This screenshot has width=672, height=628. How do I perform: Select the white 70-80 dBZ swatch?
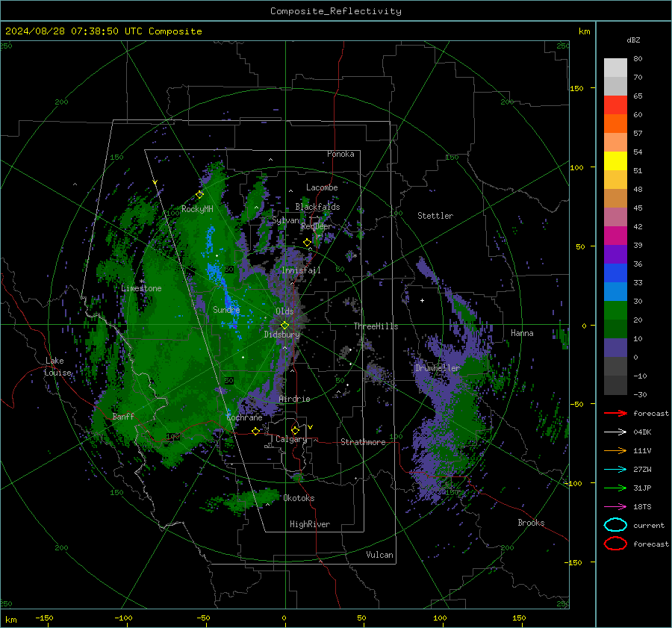point(615,68)
